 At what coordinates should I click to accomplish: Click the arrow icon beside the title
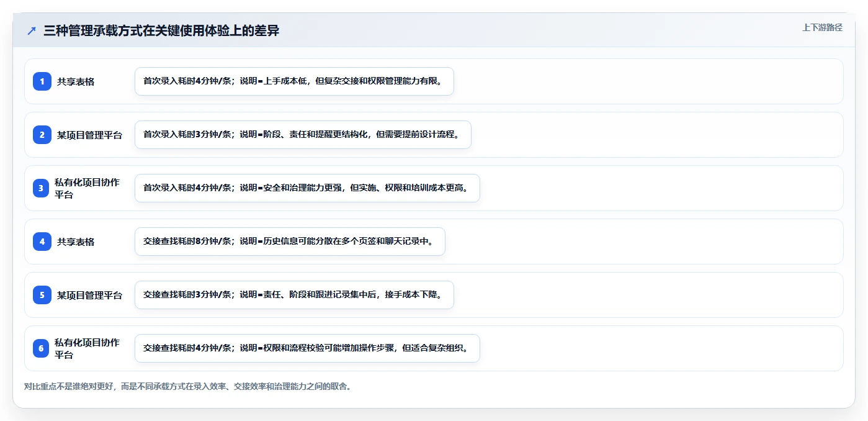[32, 31]
